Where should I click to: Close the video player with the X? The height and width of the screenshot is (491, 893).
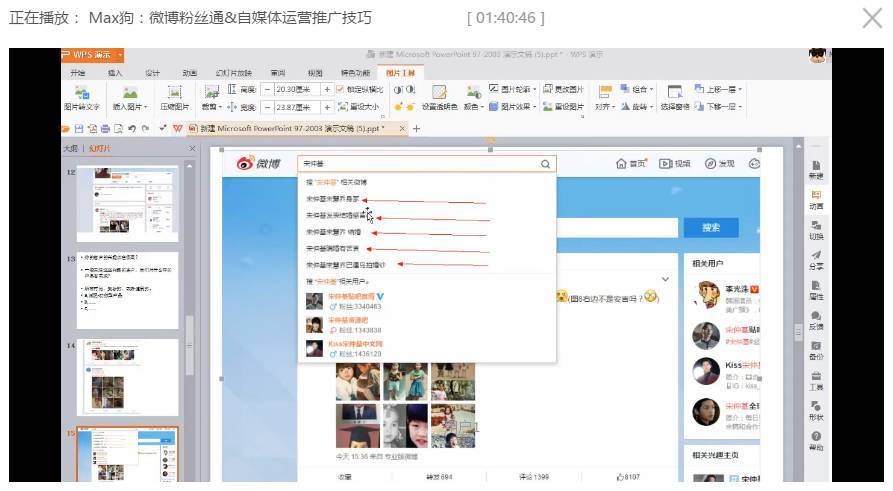click(872, 18)
